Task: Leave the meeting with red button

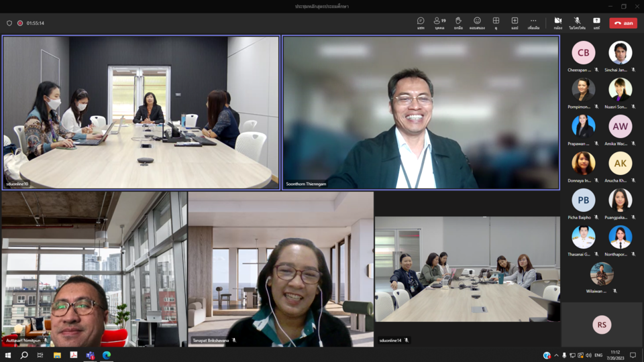Action: click(x=623, y=23)
